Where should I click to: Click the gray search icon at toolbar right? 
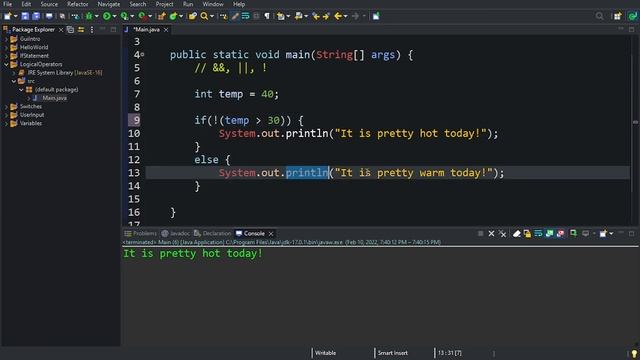599,16
